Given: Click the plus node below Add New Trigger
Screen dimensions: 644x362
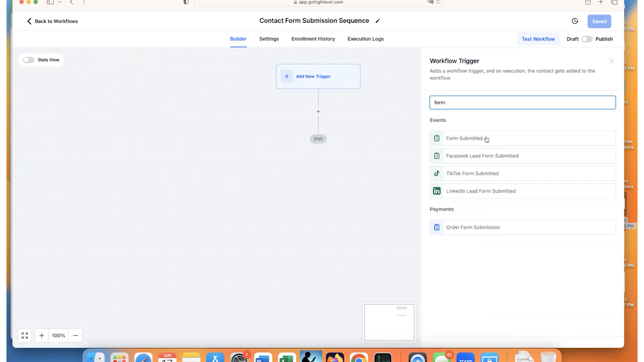Looking at the screenshot, I should [x=318, y=111].
